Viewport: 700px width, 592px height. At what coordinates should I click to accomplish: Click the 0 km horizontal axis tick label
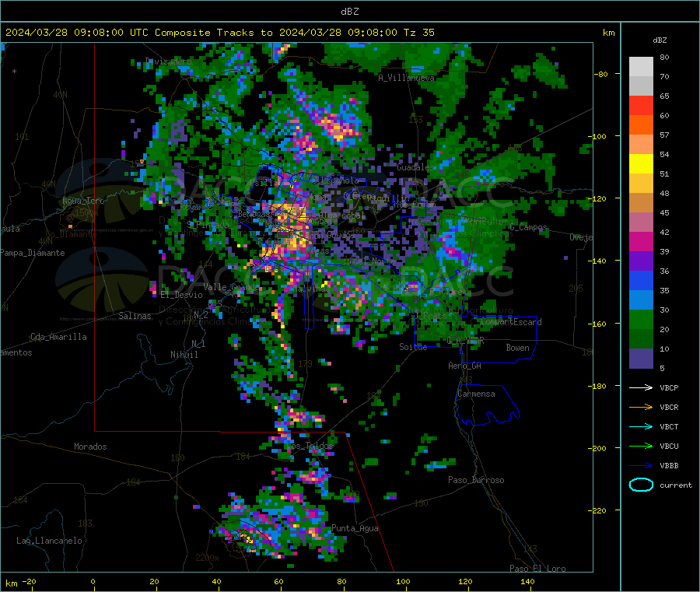click(93, 582)
